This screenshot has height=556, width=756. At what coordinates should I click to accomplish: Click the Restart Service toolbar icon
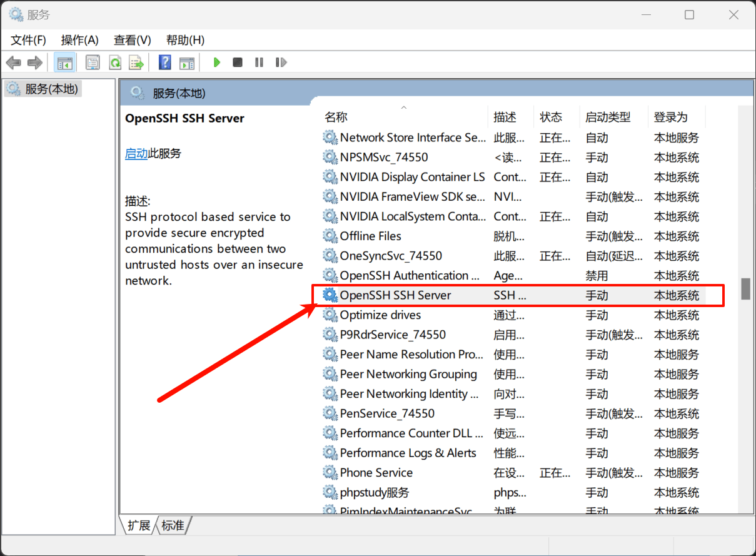click(281, 63)
